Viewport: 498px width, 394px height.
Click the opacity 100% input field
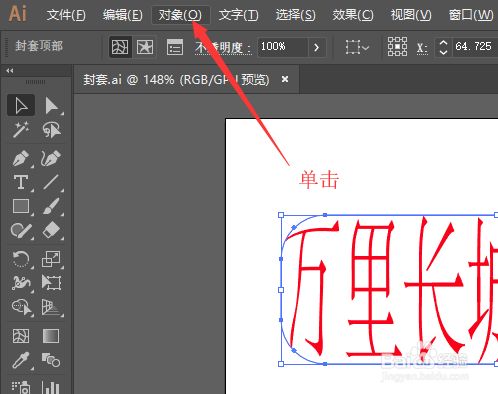coord(283,47)
